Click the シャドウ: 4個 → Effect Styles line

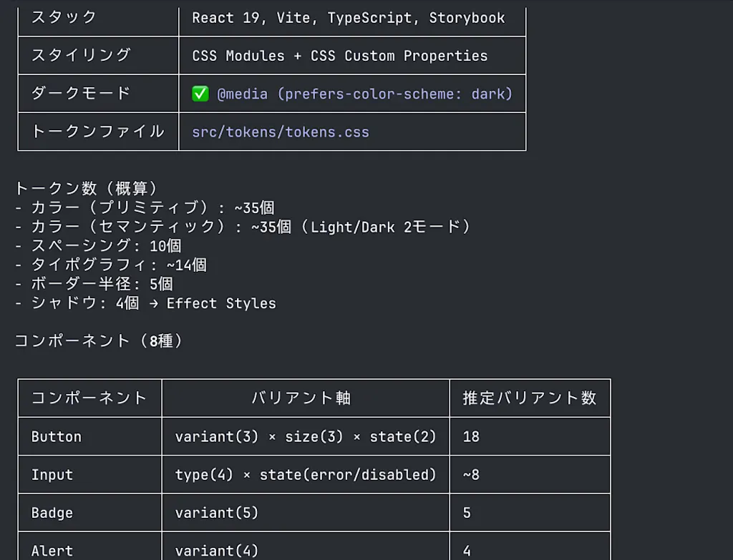click(145, 303)
